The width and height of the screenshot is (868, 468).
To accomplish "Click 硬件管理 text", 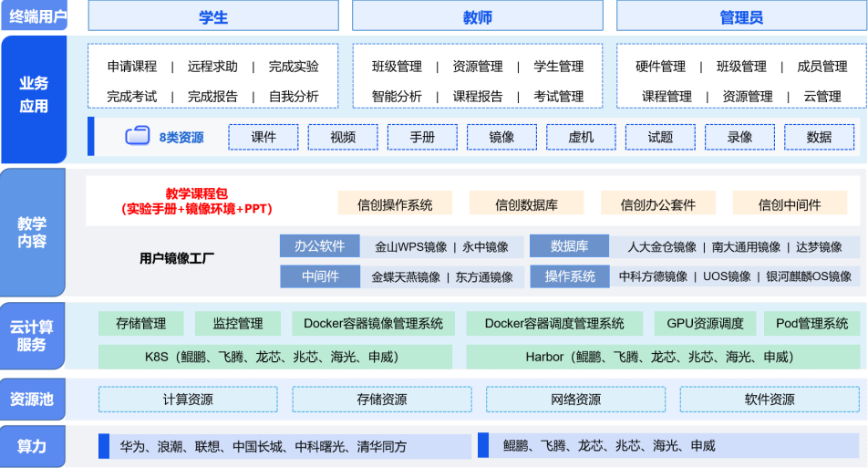I will 660,67.
